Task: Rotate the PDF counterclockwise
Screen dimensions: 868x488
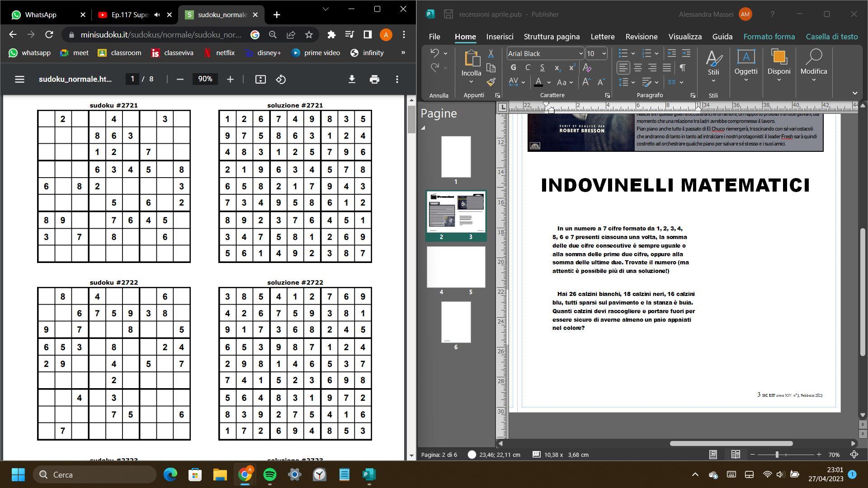Action: [281, 80]
